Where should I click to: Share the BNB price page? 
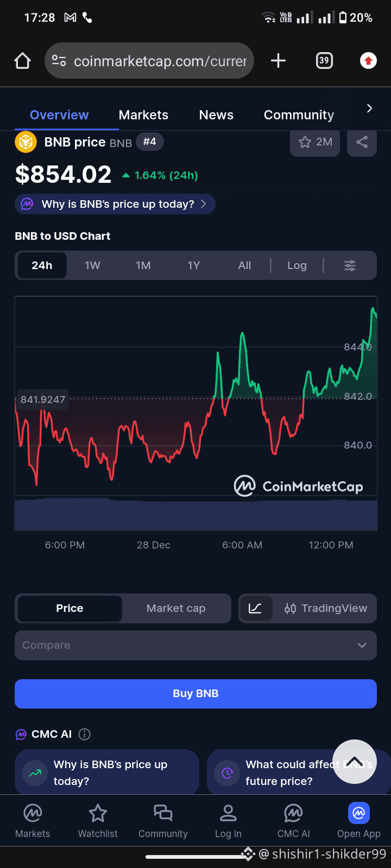[x=362, y=143]
